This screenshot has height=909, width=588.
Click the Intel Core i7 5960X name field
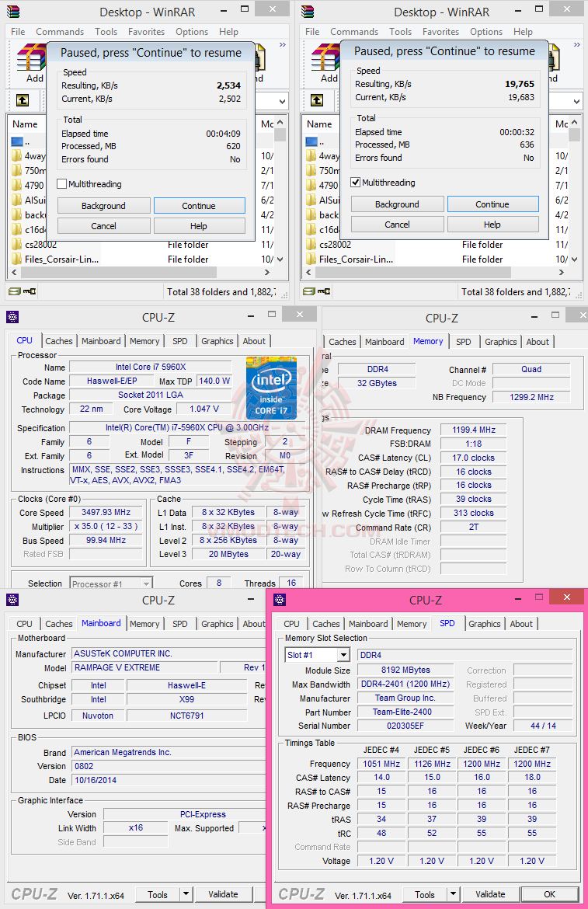[151, 367]
